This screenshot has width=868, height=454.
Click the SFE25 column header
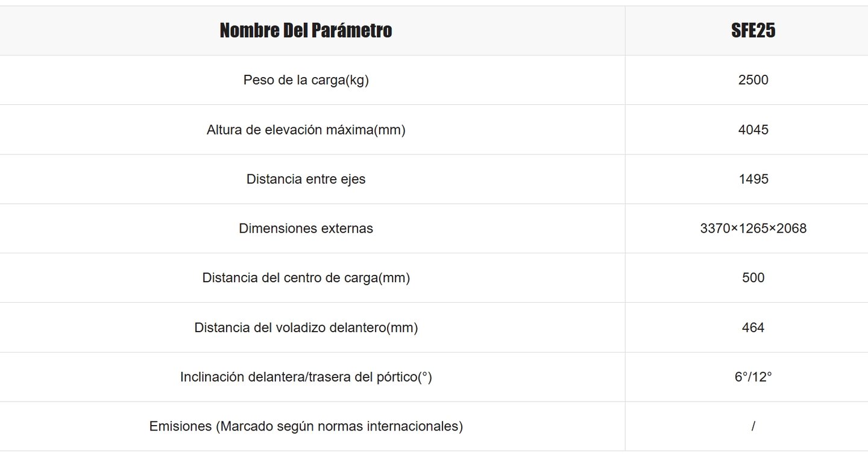coord(753,31)
